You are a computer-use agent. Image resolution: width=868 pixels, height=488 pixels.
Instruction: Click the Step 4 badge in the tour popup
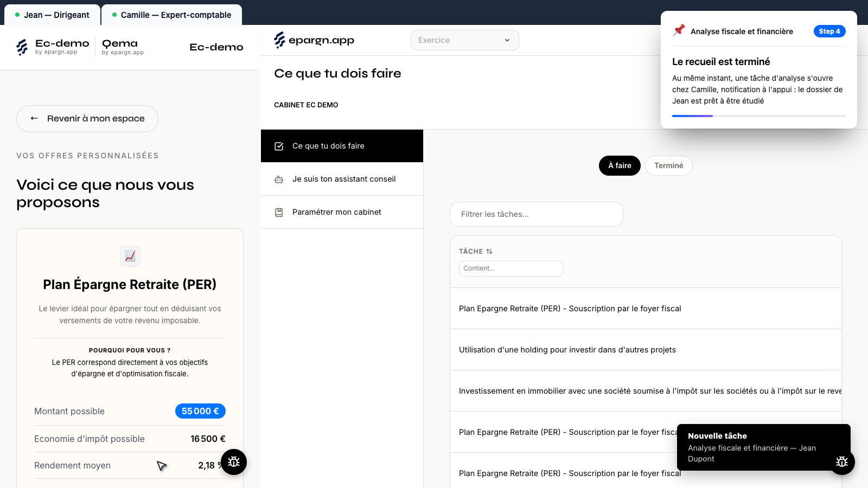point(829,31)
